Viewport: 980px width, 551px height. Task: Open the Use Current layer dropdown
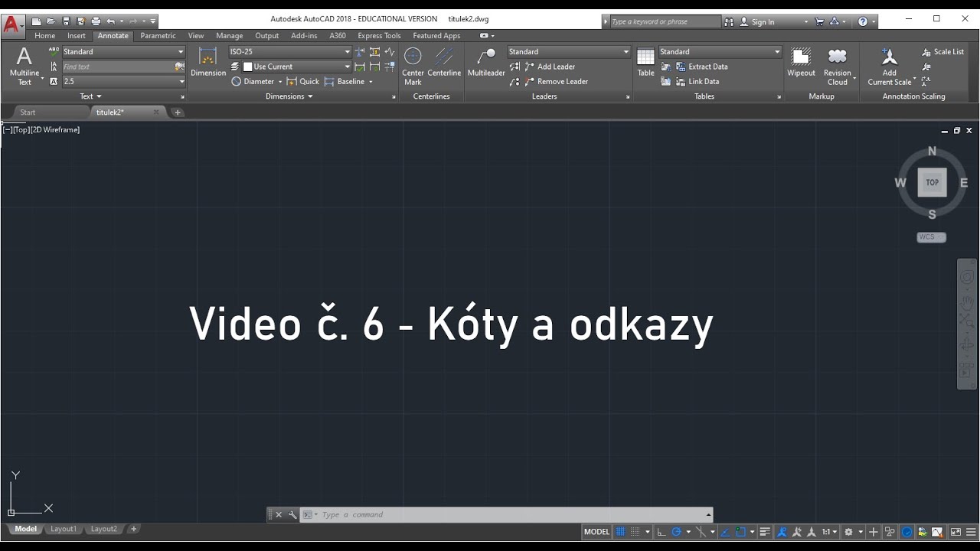click(x=347, y=67)
